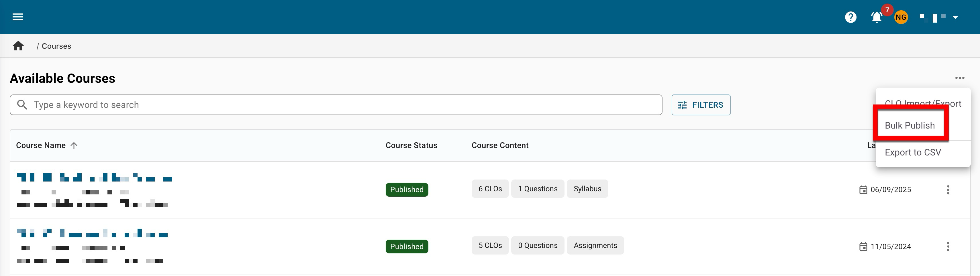Expand the account dropdown arrow

955,17
